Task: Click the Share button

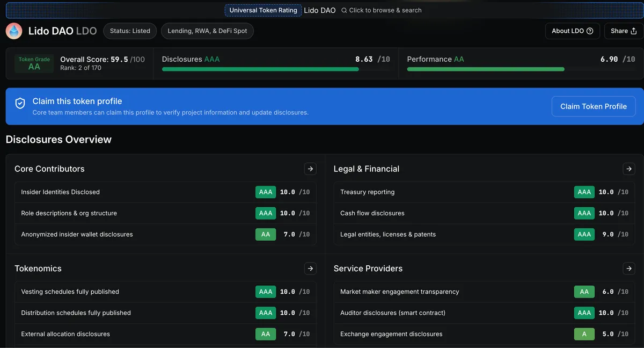Action: coord(624,31)
